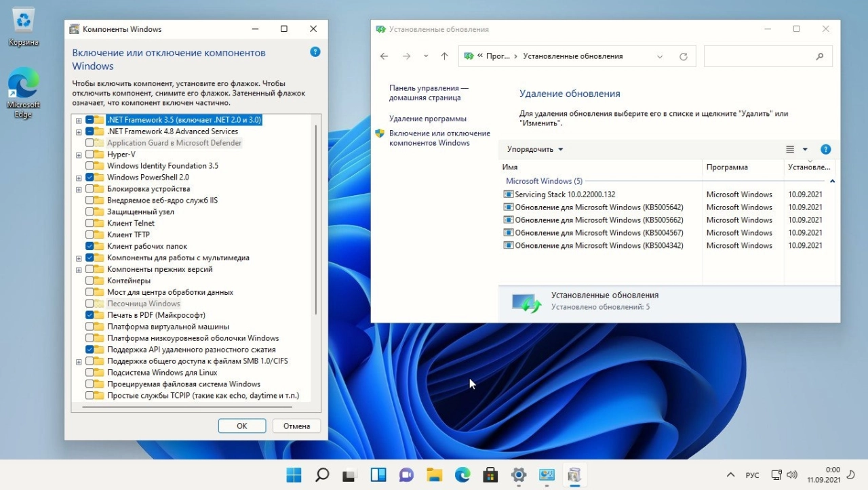Open Панель управления — домашняя страница link
This screenshot has width=868, height=490.
pyautogui.click(x=429, y=93)
